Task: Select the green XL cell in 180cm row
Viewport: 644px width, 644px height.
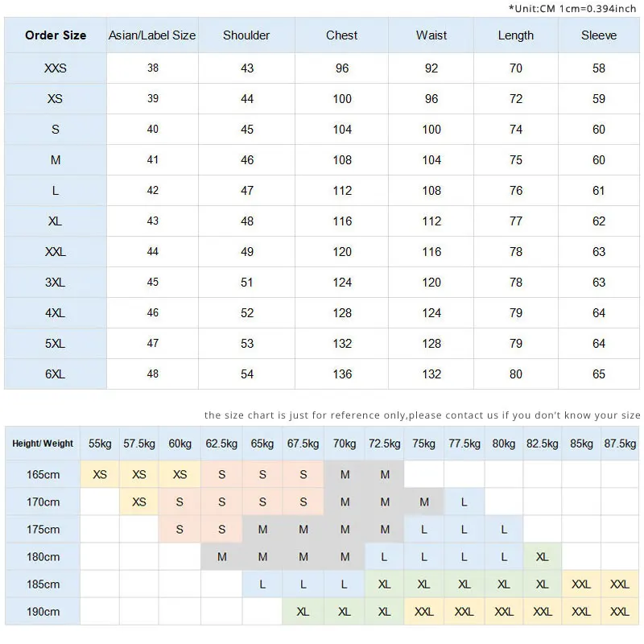Action: point(543,557)
